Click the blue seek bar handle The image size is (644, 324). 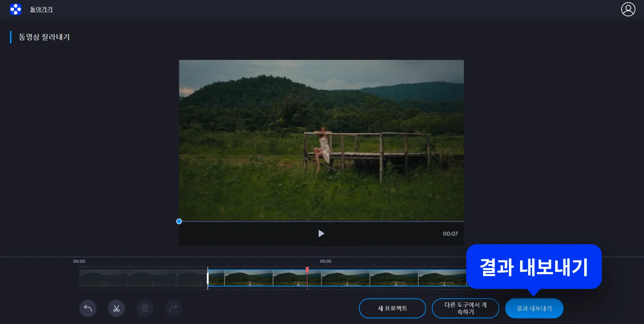179,221
